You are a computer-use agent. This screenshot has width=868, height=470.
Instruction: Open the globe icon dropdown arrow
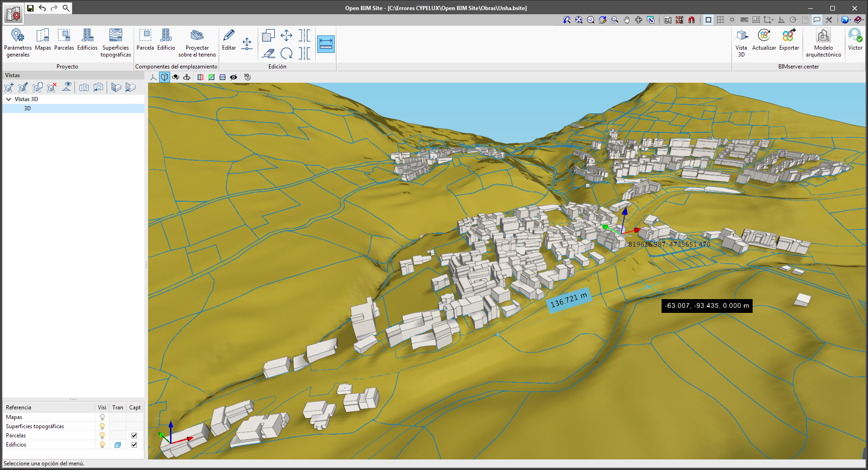[x=851, y=20]
